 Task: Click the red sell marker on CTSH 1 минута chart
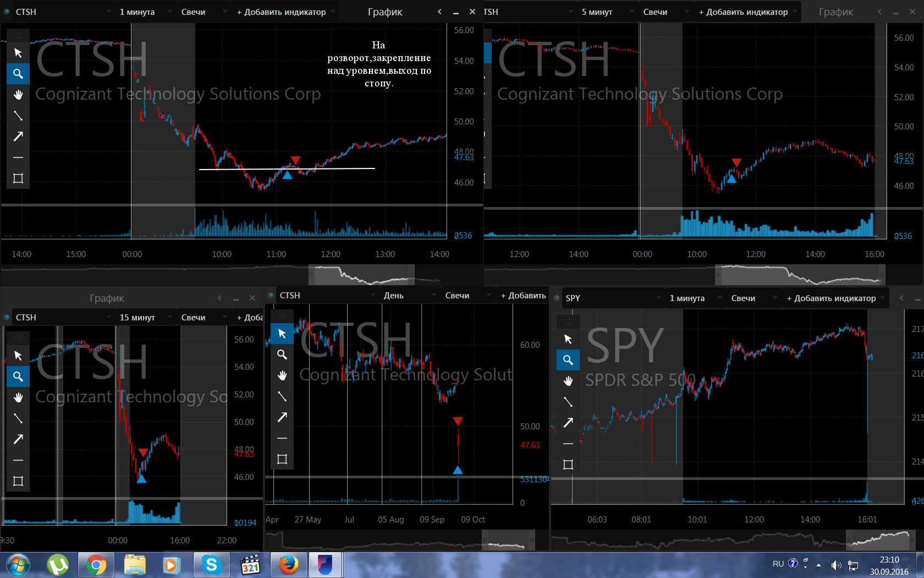pyautogui.click(x=295, y=160)
